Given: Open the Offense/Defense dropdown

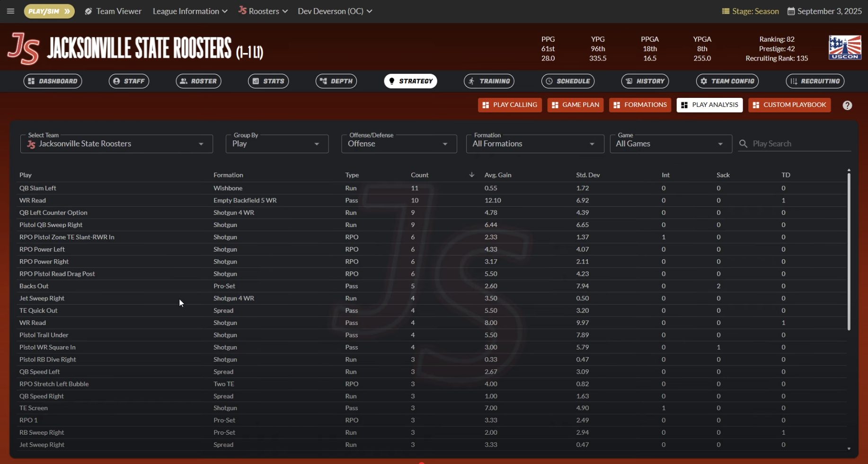Looking at the screenshot, I should pyautogui.click(x=399, y=144).
